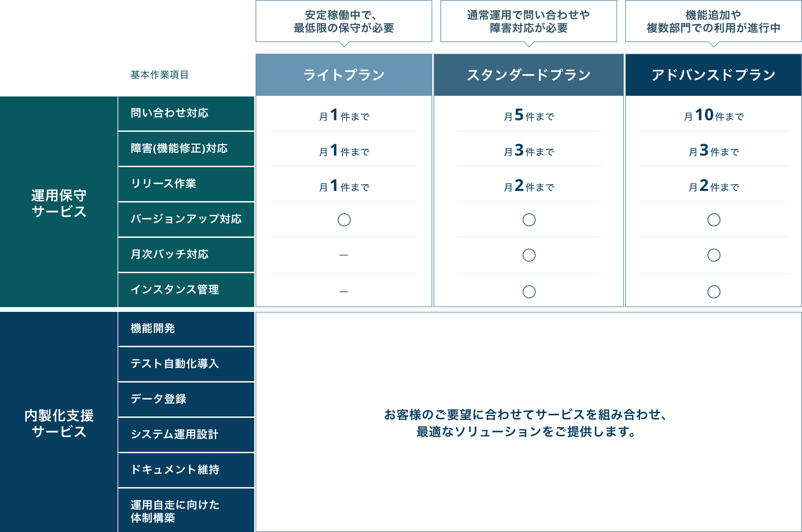This screenshot has height=532, width=802.
Task: Select the テスト自動化導入 row label
Action: pyautogui.click(x=186, y=364)
